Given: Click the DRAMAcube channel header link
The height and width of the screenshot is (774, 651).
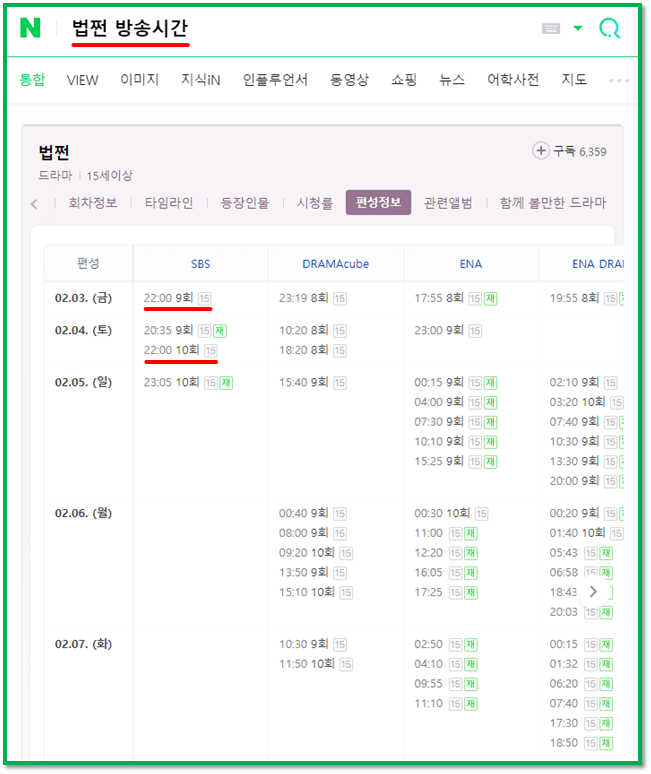Looking at the screenshot, I should 336,264.
